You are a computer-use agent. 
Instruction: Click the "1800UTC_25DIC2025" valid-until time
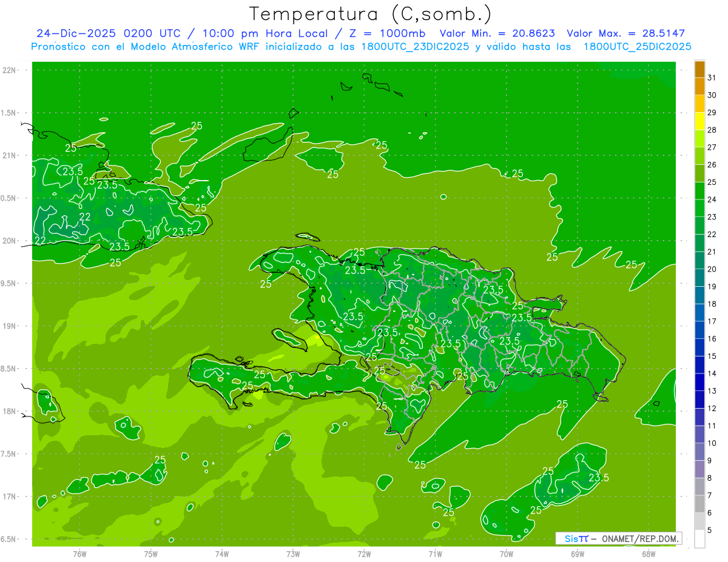point(638,47)
